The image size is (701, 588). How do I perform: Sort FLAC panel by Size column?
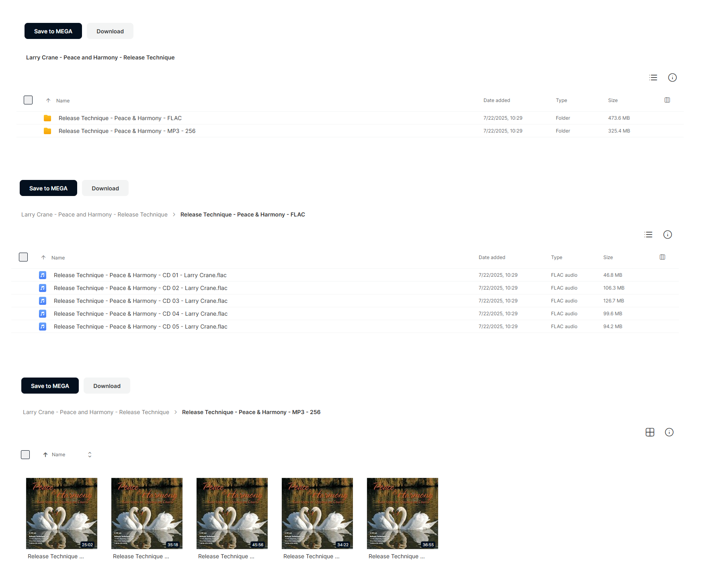608,257
